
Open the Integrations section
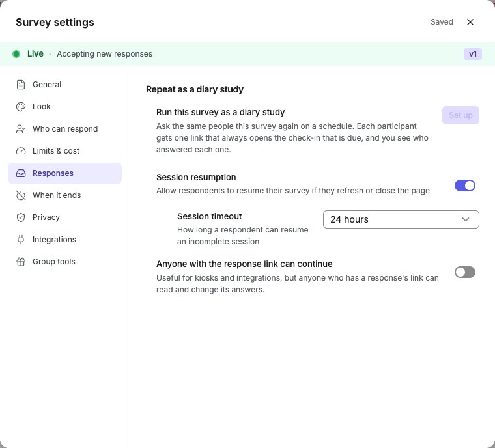pyautogui.click(x=64, y=240)
